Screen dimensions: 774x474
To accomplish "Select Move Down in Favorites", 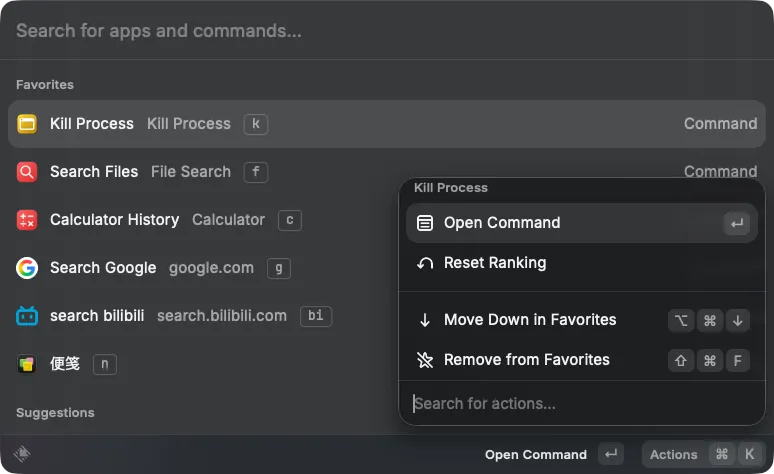I will pos(530,320).
